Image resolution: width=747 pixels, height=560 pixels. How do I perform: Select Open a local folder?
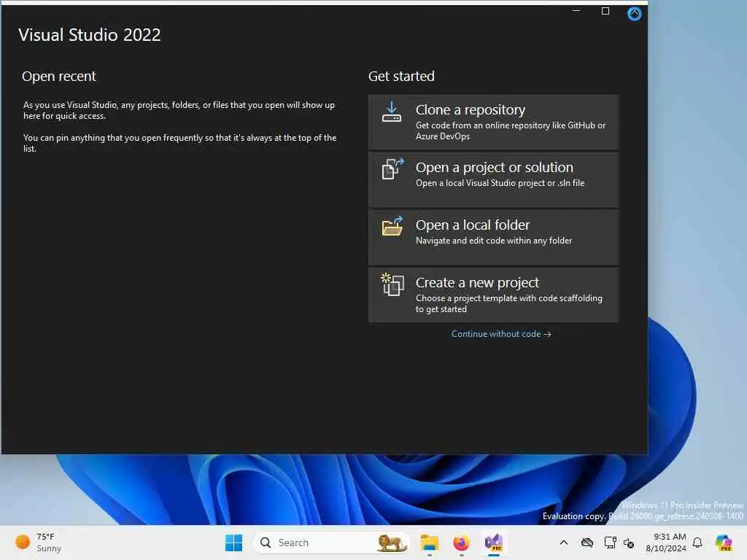pyautogui.click(x=494, y=238)
